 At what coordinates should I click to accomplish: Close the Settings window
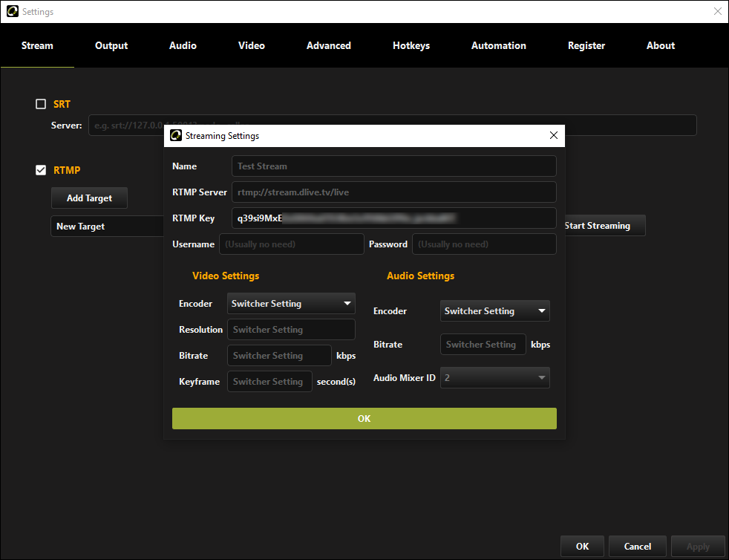pos(717,11)
